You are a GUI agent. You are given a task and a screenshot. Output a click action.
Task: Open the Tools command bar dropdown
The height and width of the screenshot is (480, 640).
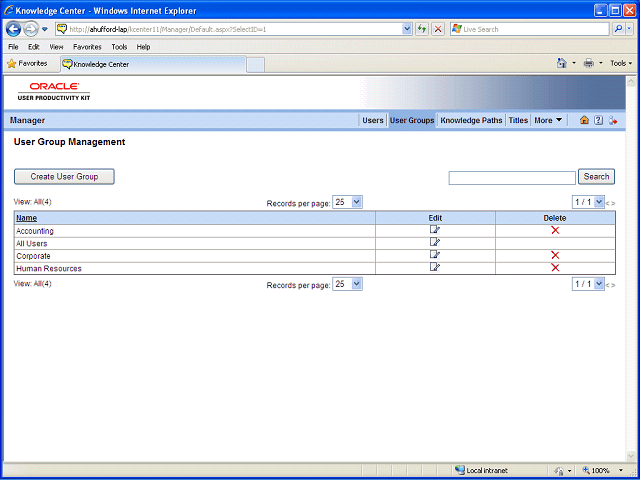click(621, 63)
